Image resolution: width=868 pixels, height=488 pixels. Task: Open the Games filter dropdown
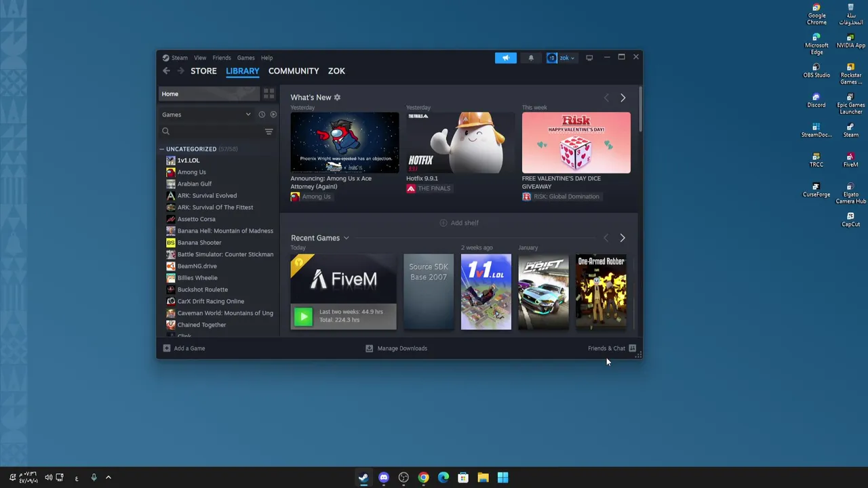pyautogui.click(x=207, y=115)
